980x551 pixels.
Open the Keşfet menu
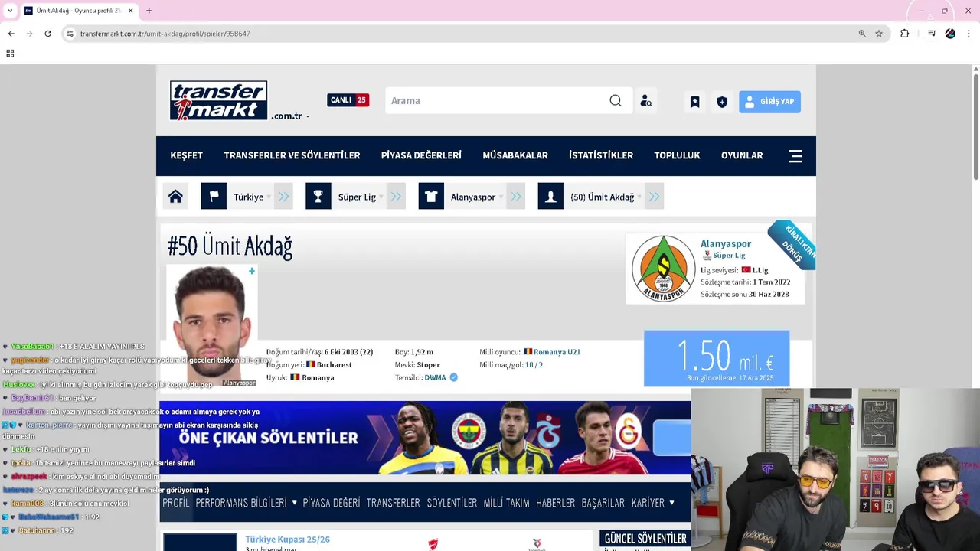coord(187,155)
